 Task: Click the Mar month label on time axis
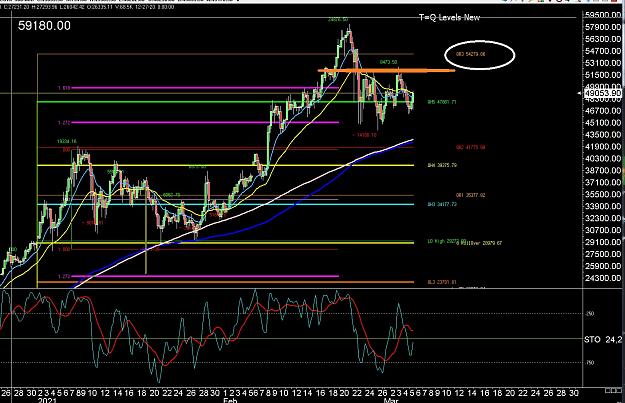click(x=391, y=400)
